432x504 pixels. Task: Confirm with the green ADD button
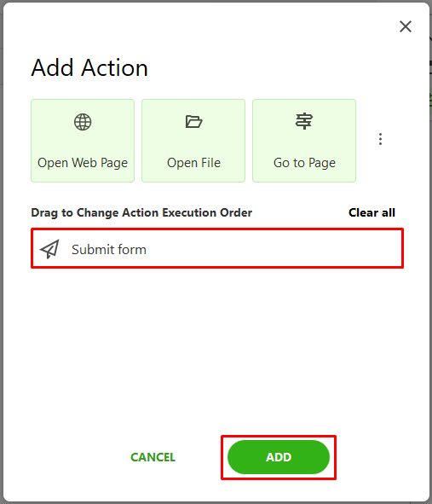click(279, 457)
